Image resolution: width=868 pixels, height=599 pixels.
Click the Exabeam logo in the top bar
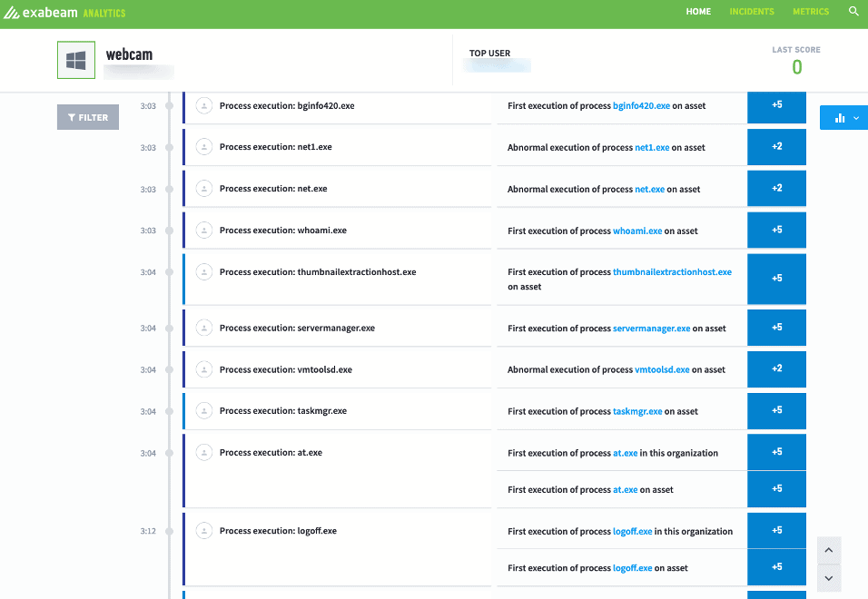[x=43, y=11]
